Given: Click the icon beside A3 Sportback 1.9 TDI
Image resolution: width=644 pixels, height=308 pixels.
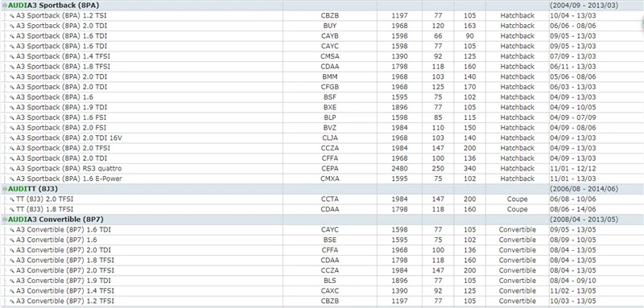Looking at the screenshot, I should click(x=12, y=108).
